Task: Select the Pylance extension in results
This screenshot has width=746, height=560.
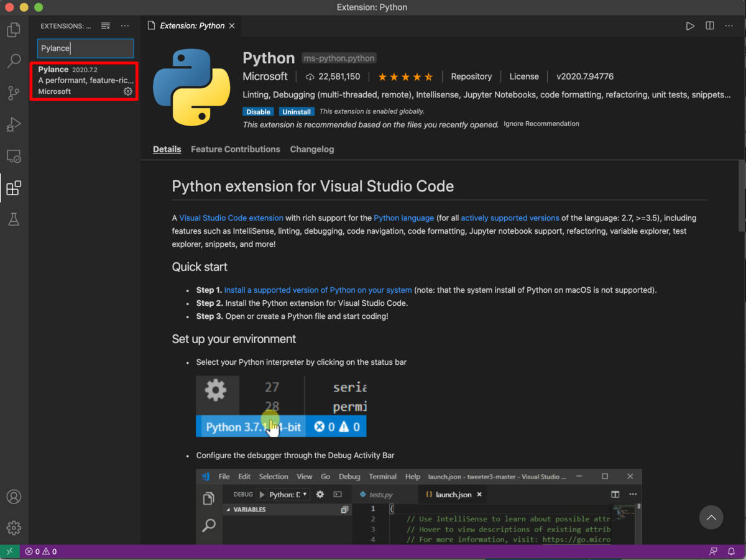Action: [83, 80]
